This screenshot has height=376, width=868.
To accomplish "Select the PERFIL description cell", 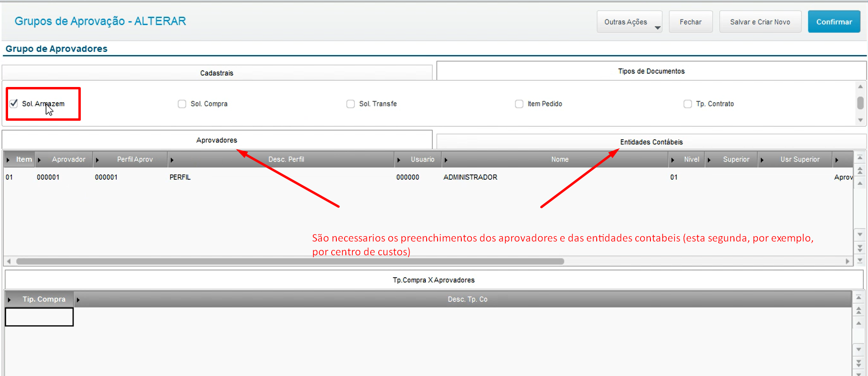I will [281, 177].
